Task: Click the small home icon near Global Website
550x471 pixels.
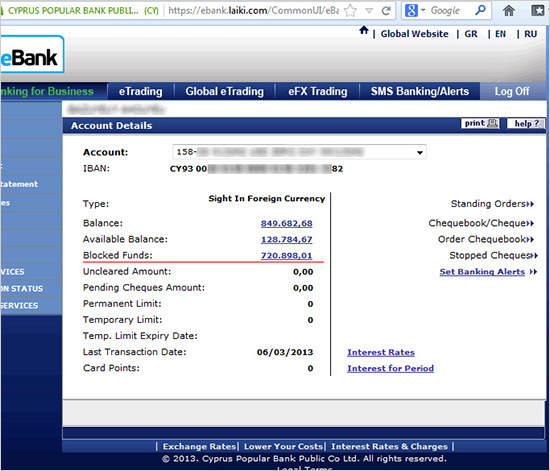Action: point(364,31)
